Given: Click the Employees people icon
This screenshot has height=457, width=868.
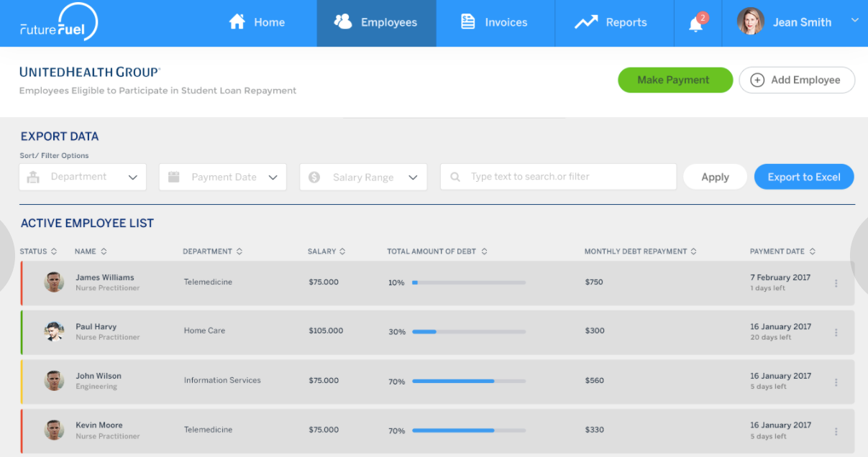Looking at the screenshot, I should (x=343, y=22).
